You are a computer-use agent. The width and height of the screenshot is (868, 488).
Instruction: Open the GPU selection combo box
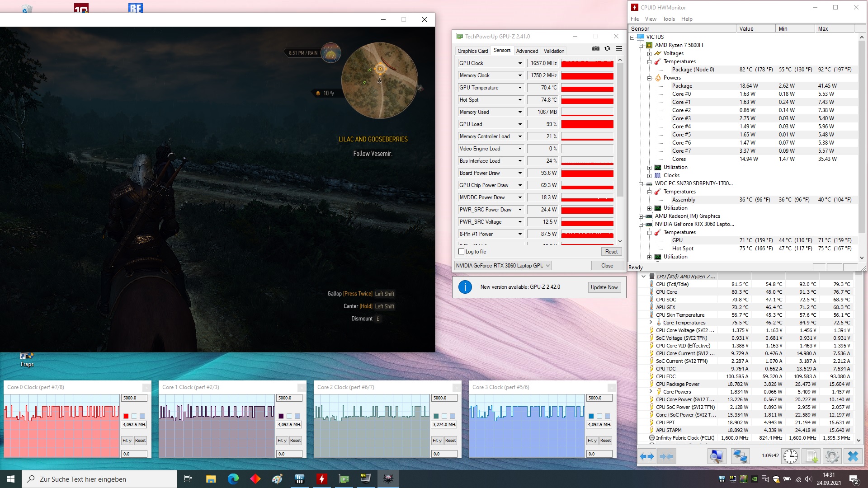(503, 266)
